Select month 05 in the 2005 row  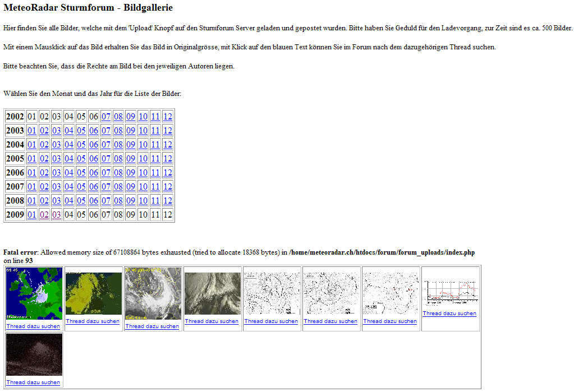(x=81, y=159)
